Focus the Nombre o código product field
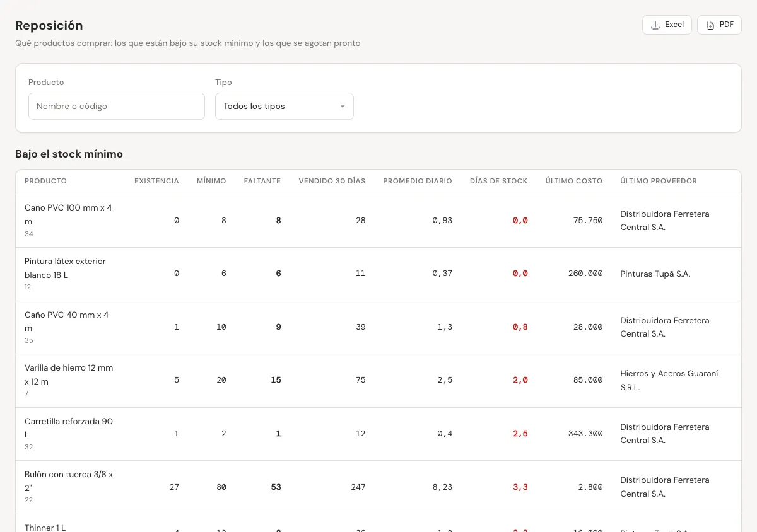The image size is (757, 532). (117, 106)
